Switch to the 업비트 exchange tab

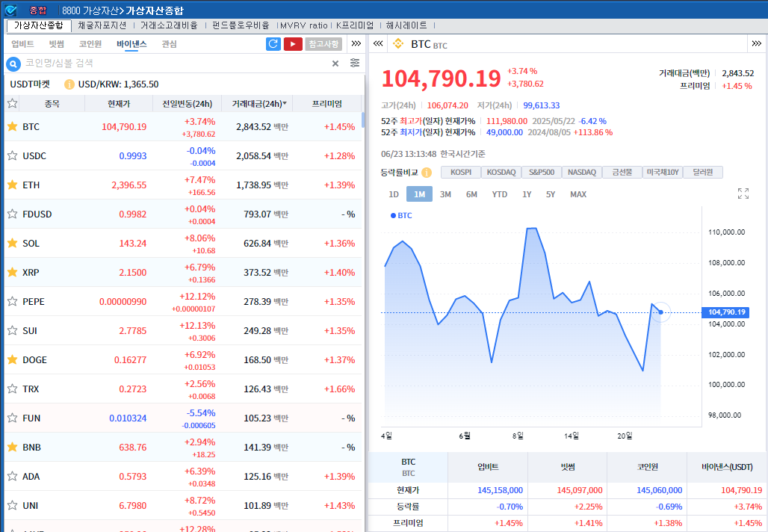(22, 44)
